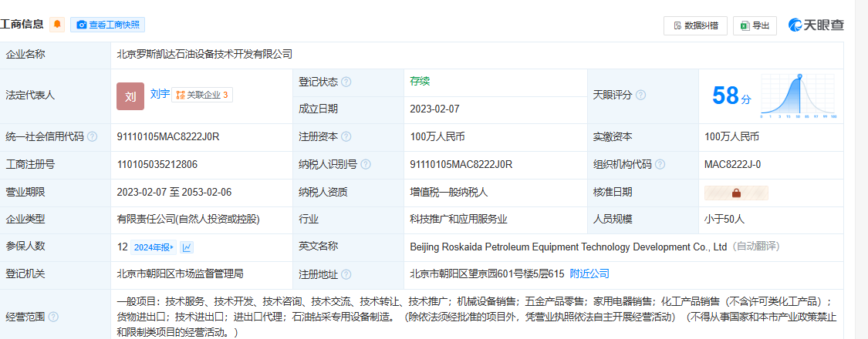Image resolution: width=868 pixels, height=339 pixels.
Task: Click the 导出 export button
Action: click(755, 25)
